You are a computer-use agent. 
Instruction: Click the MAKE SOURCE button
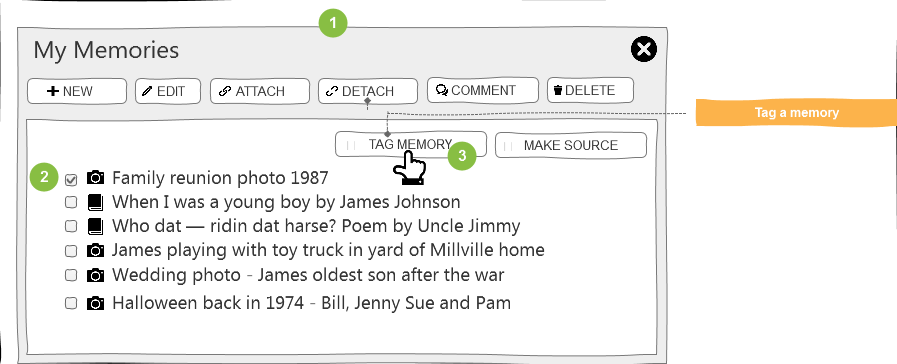click(x=571, y=145)
